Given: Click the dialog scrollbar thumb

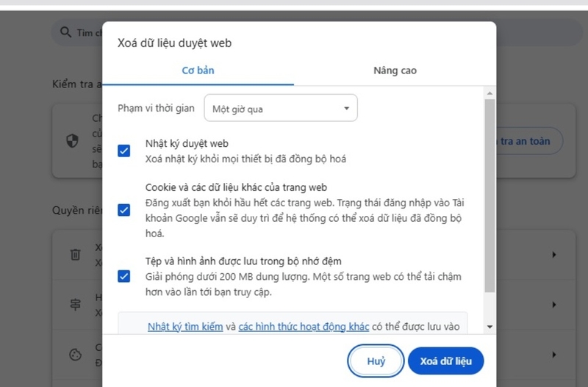Looking at the screenshot, I should click(490, 196).
